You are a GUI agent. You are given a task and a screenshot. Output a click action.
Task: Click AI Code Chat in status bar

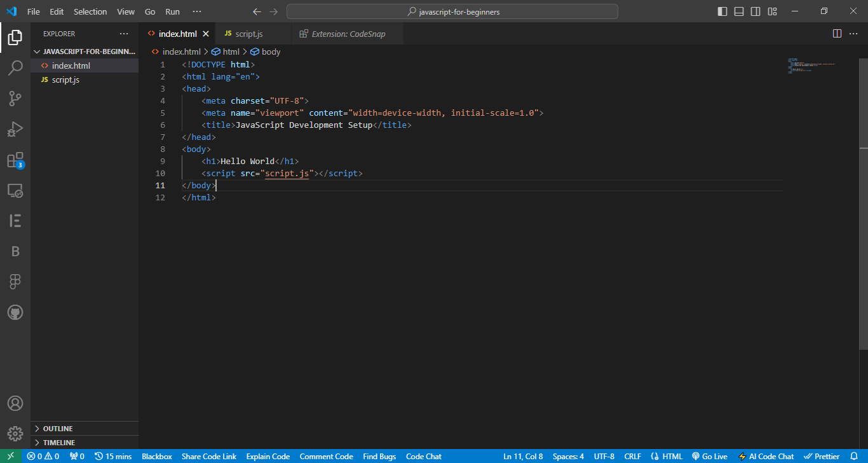766,456
